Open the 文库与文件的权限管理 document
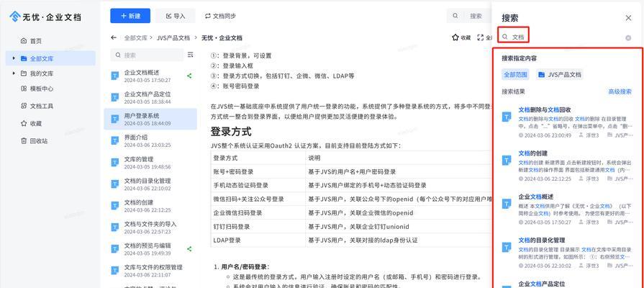This screenshot has height=288, width=644. 150,271
